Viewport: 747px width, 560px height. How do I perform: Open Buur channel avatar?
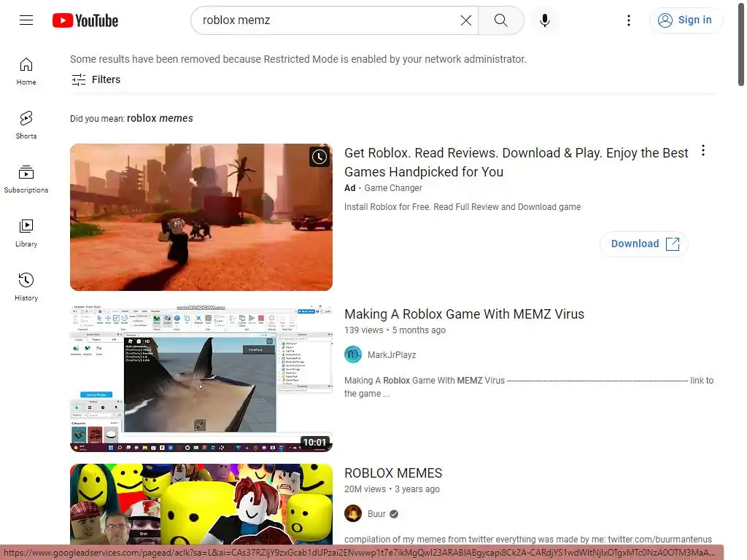click(x=353, y=514)
